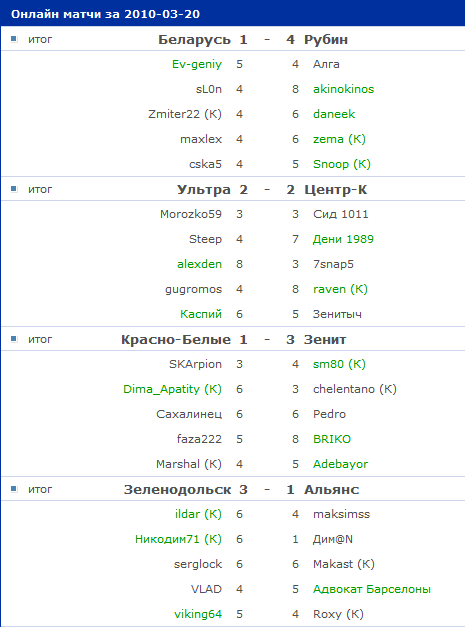Image resolution: width=465 pixels, height=627 pixels.
Task: Click итог label next to Красно-Белые match
Action: point(40,339)
